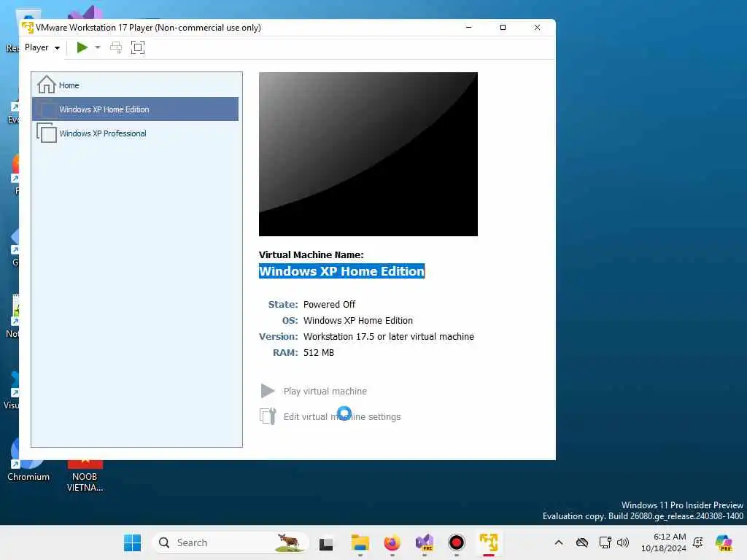Open the volume speaker tray icon
747x560 pixels.
click(x=623, y=542)
